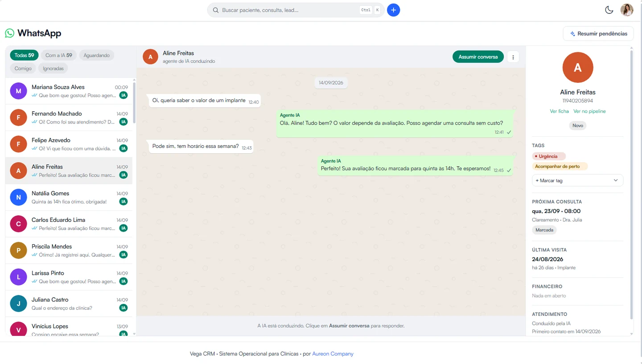Click the details panel scrollbar

(631, 185)
